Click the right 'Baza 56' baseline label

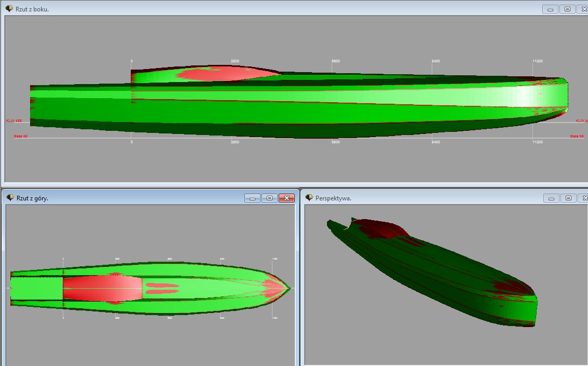pos(577,136)
